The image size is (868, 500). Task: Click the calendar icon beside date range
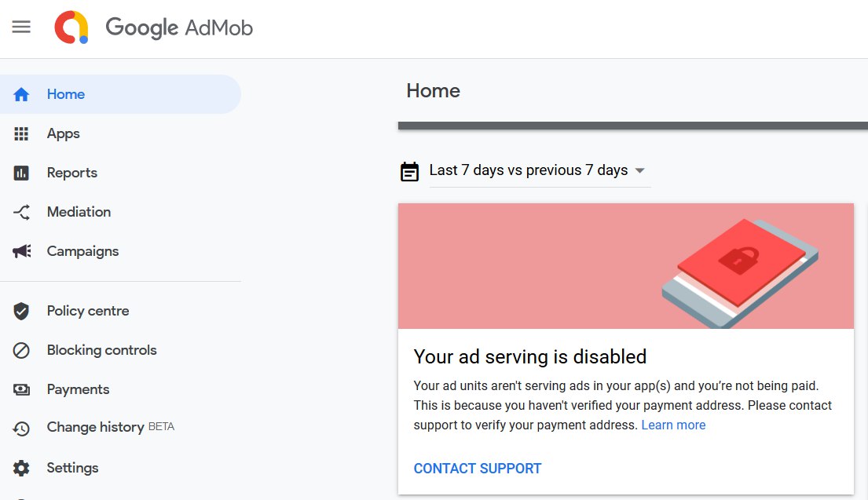coord(409,171)
